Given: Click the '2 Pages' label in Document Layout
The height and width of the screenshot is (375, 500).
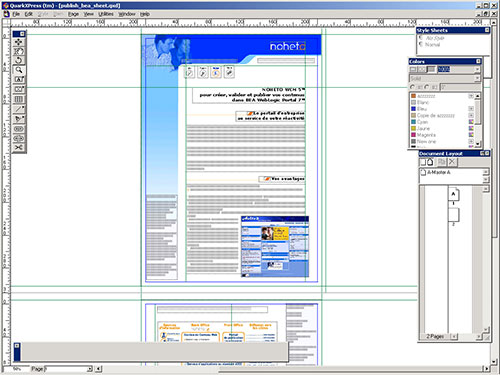Looking at the screenshot, I should pyautogui.click(x=435, y=336).
